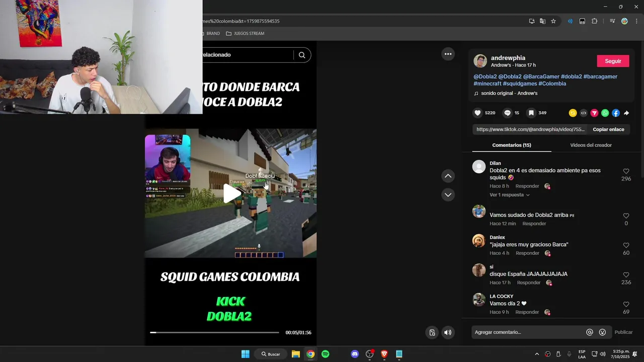Open the @BarcaGamer mention

(x=541, y=76)
